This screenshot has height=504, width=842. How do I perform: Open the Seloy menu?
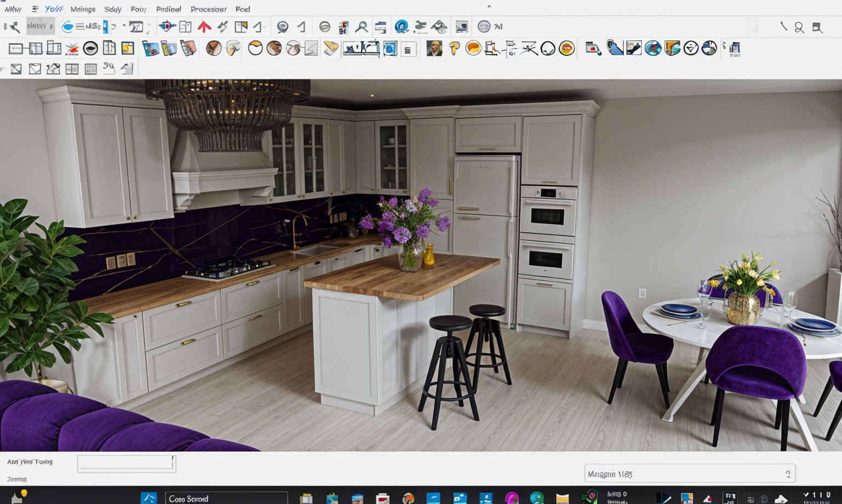coord(112,9)
